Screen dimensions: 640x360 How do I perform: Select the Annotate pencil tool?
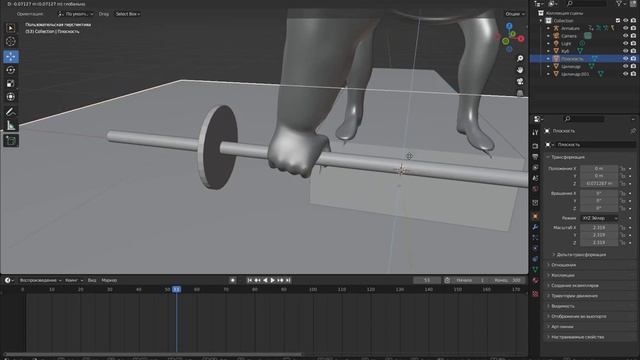(x=11, y=112)
